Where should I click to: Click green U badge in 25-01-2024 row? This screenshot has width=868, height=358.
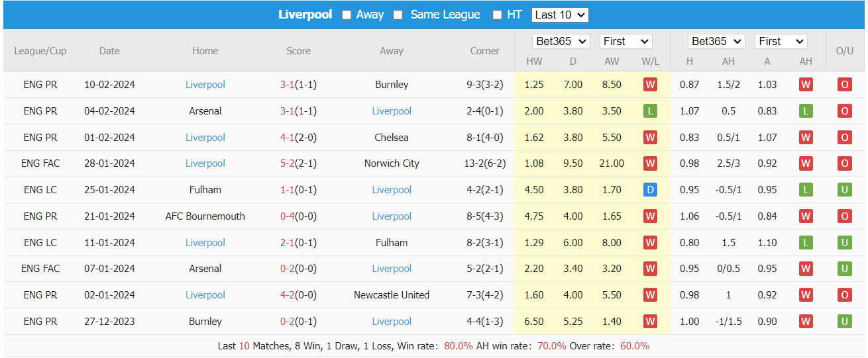[845, 190]
